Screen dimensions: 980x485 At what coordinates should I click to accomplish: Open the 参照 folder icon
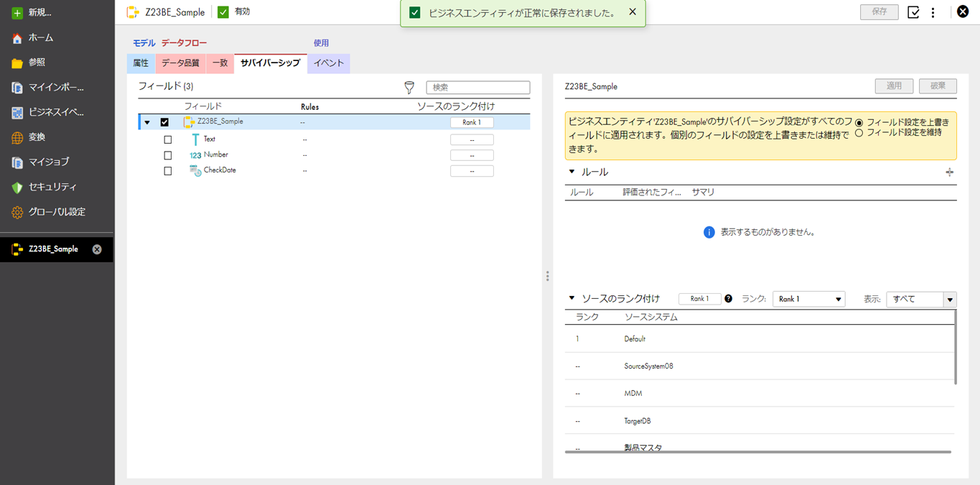click(17, 63)
